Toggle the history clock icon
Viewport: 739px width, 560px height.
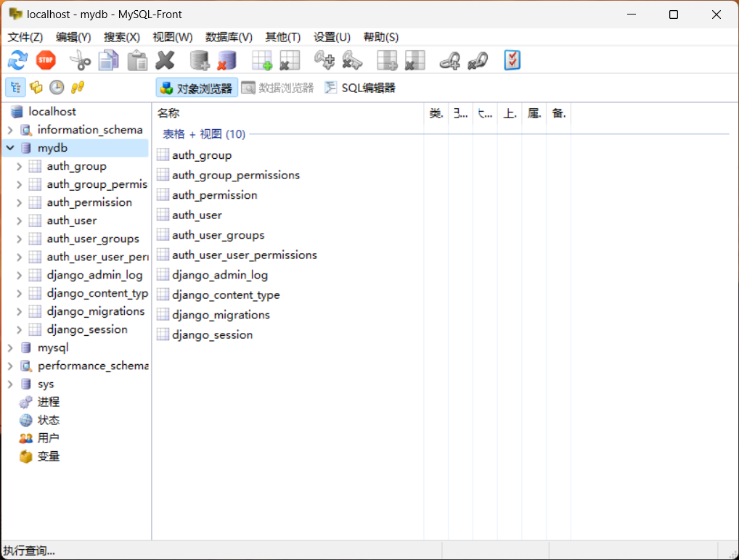(57, 88)
